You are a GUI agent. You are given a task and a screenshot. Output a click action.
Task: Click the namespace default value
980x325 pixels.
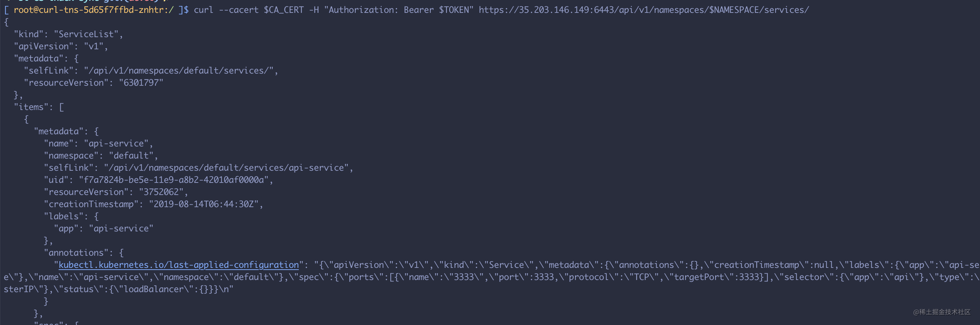tap(131, 156)
